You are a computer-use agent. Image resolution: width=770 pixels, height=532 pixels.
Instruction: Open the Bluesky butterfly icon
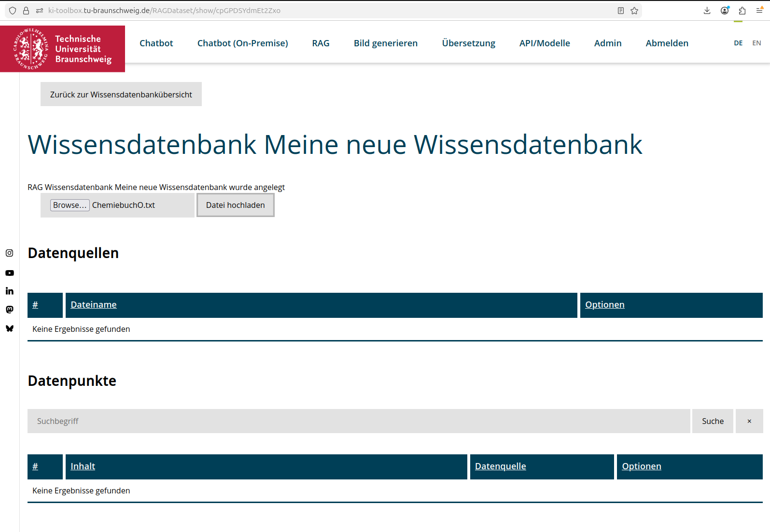[x=10, y=328]
